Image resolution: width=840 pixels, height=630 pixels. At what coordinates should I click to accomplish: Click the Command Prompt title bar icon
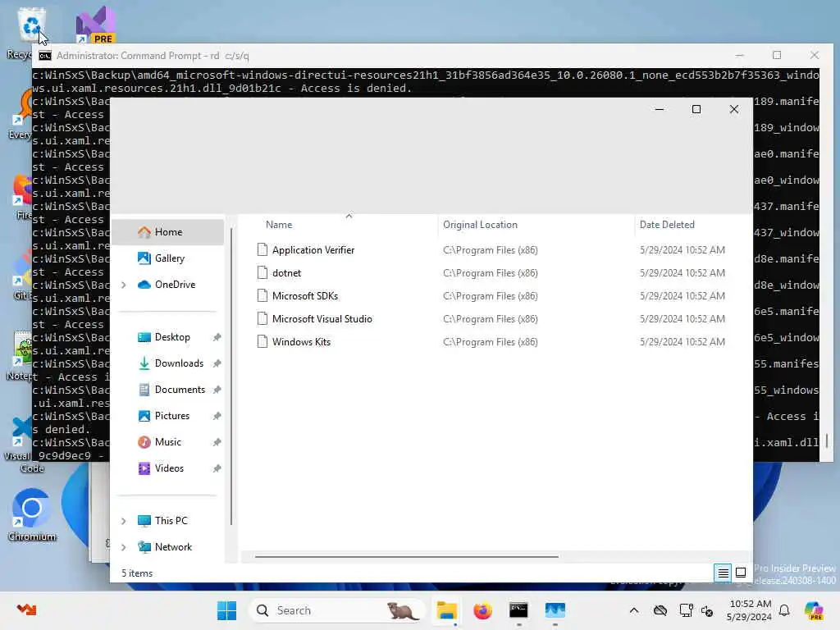[x=45, y=56]
